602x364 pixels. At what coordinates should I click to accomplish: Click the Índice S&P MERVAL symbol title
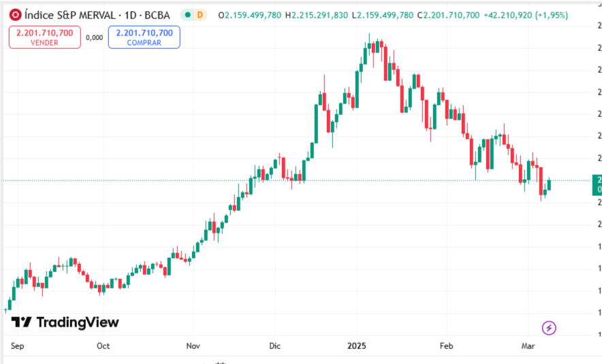[97, 16]
